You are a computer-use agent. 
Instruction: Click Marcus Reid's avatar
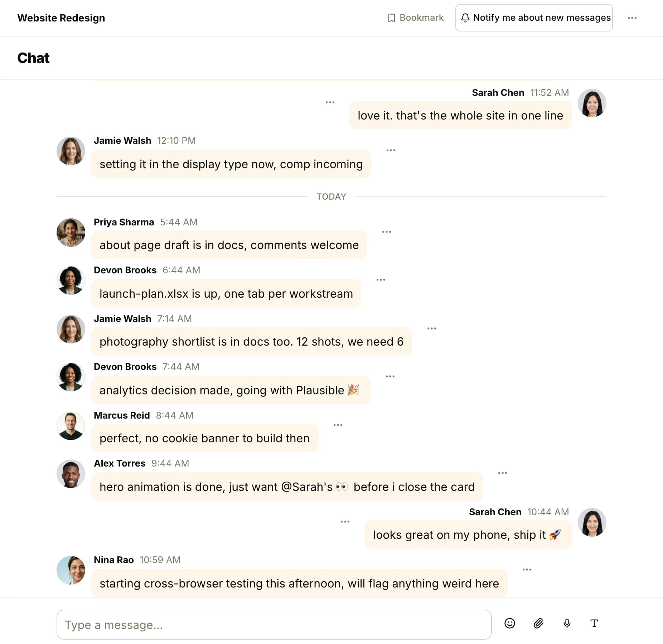[71, 426]
